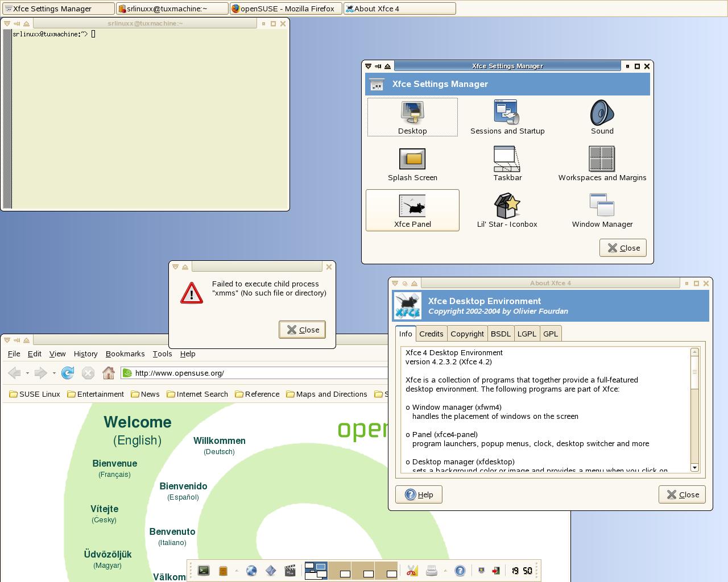
Task: Open the View menu in Firefox
Action: [57, 354]
